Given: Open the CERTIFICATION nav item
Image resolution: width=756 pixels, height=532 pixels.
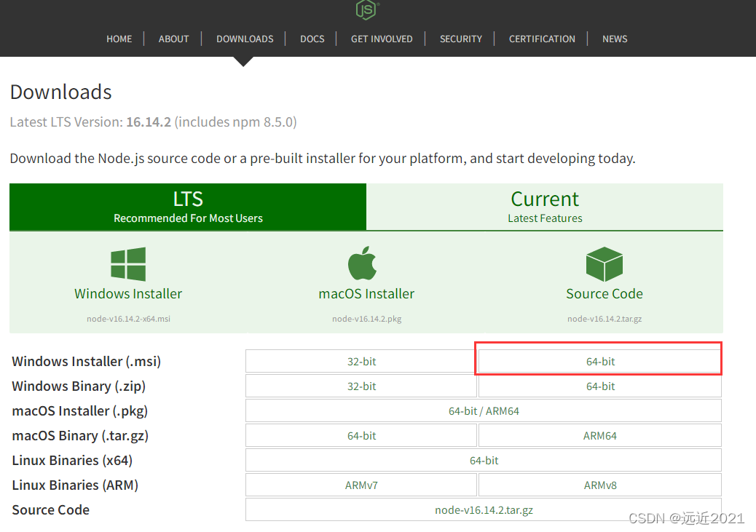Looking at the screenshot, I should pyautogui.click(x=542, y=39).
